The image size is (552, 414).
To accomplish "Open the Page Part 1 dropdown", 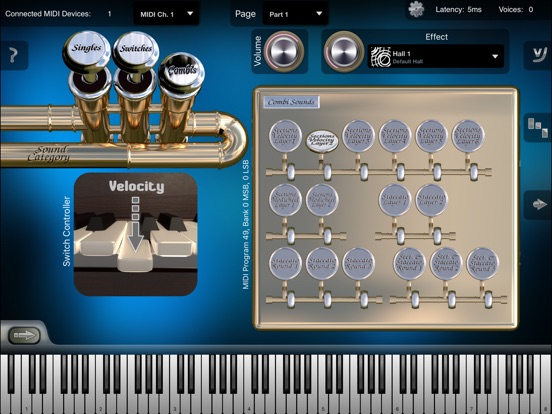I will [295, 14].
